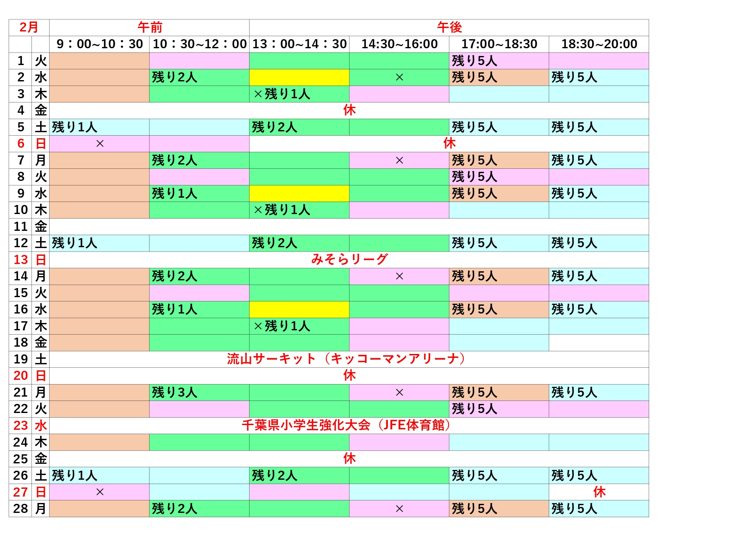Click the 9:00~10:30 time column header

click(100, 44)
